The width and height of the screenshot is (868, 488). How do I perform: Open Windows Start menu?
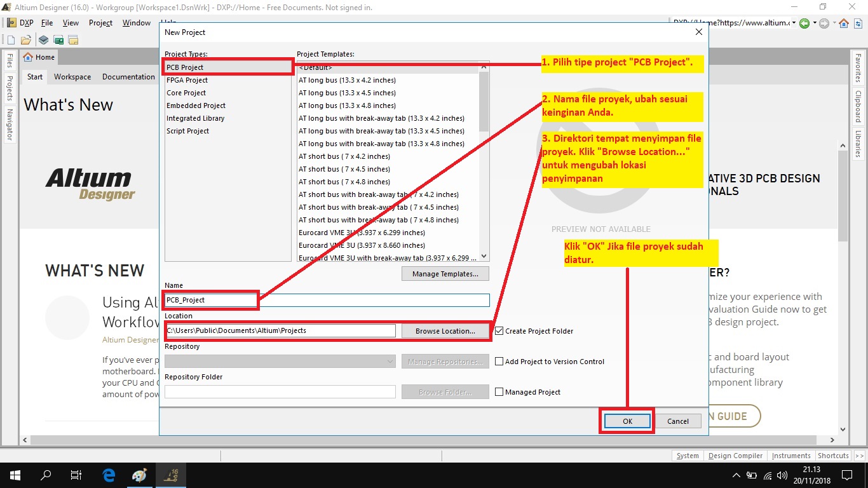click(15, 475)
